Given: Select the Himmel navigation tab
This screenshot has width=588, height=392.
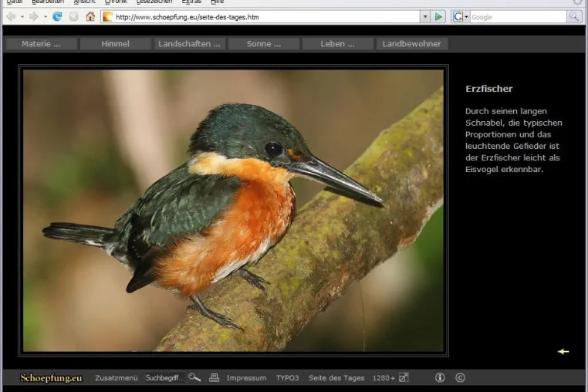Looking at the screenshot, I should 116,44.
